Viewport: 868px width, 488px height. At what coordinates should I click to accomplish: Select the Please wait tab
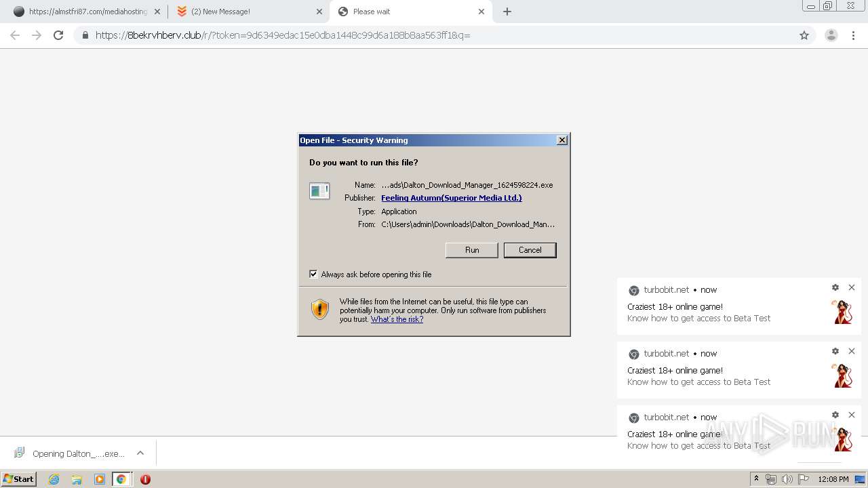tap(410, 12)
